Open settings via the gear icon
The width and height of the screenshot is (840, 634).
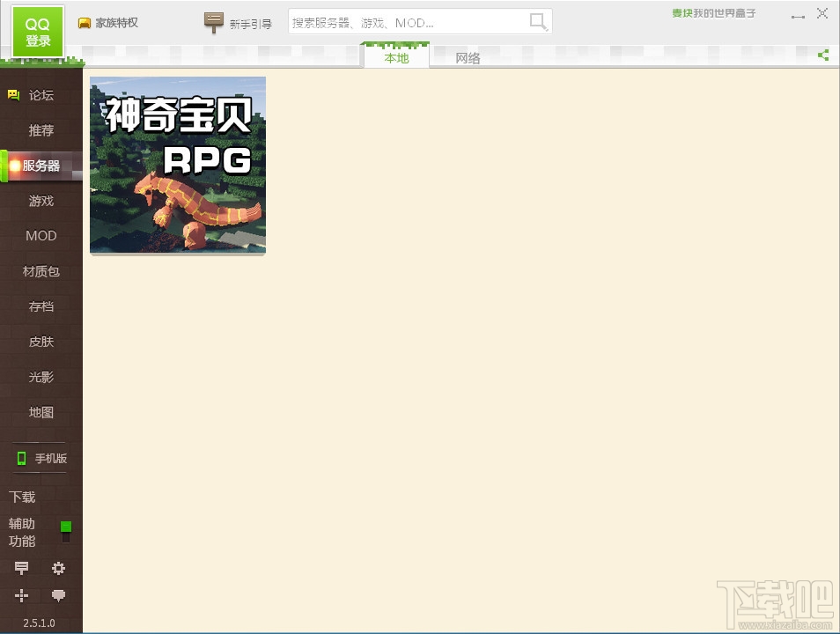(x=58, y=568)
